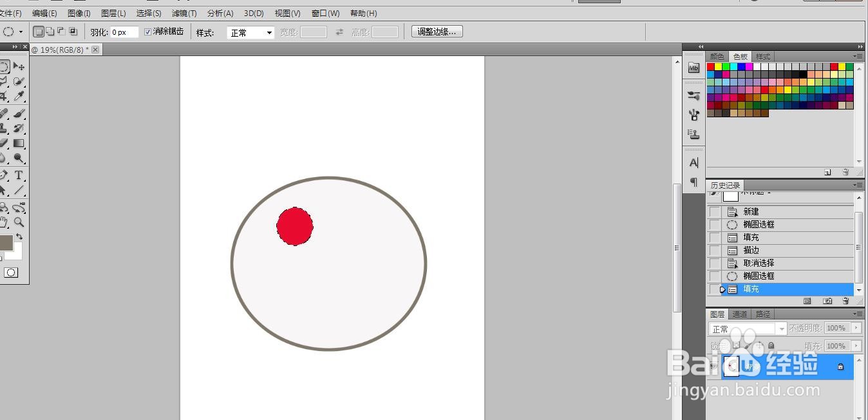Open the Paragraph panel icon
Image resolution: width=868 pixels, height=420 pixels.
pos(693,182)
